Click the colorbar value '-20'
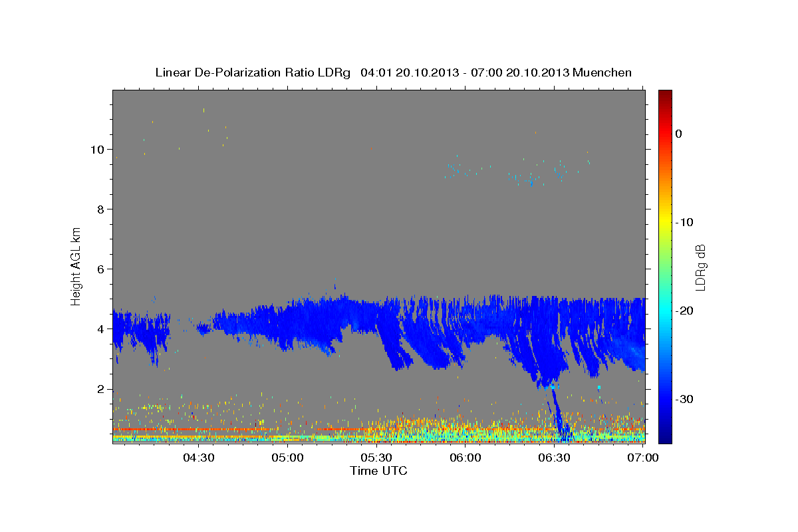This screenshot has height=532, width=798. pyautogui.click(x=684, y=311)
